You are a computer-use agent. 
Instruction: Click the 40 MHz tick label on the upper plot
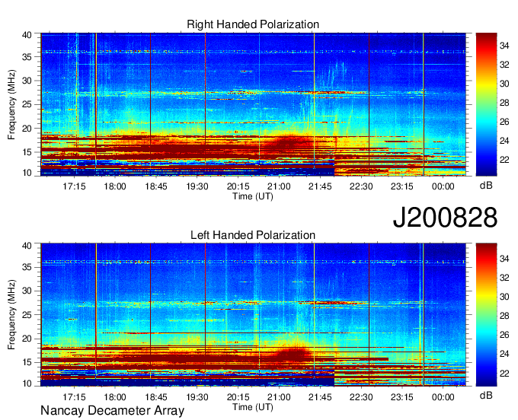click(27, 35)
